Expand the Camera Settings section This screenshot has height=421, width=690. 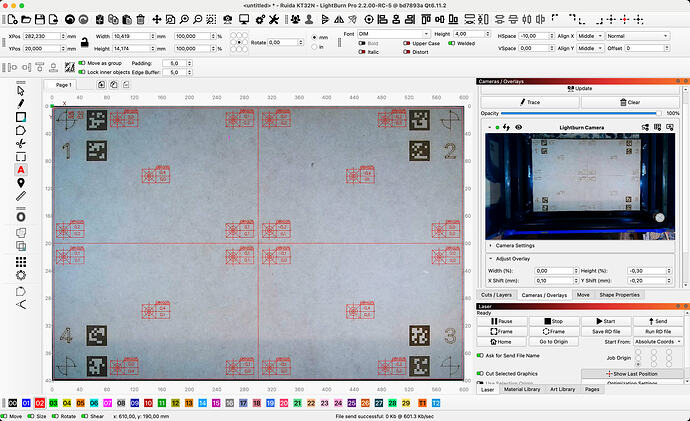click(x=490, y=245)
